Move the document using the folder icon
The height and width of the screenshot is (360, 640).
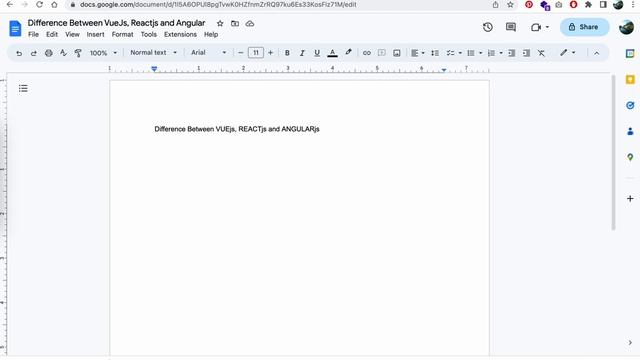tap(235, 24)
